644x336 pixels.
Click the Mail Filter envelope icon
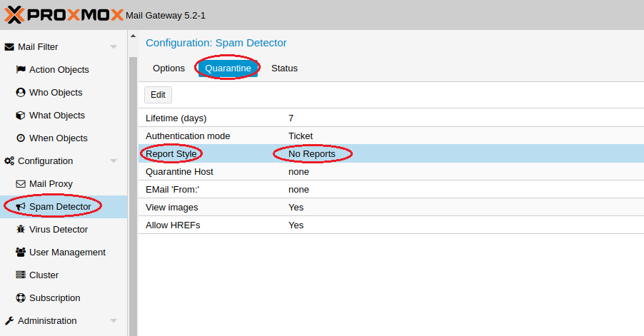(9, 47)
